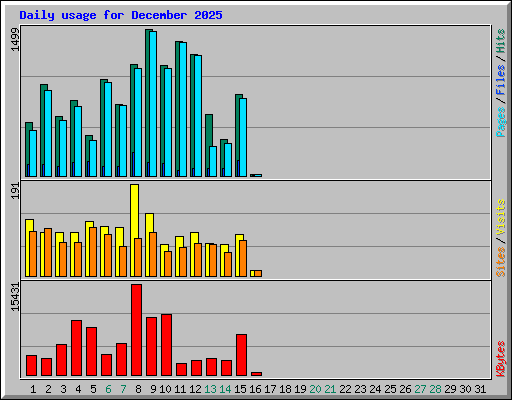
Task: Select day 31 on the x-axis
Action: tap(480, 389)
